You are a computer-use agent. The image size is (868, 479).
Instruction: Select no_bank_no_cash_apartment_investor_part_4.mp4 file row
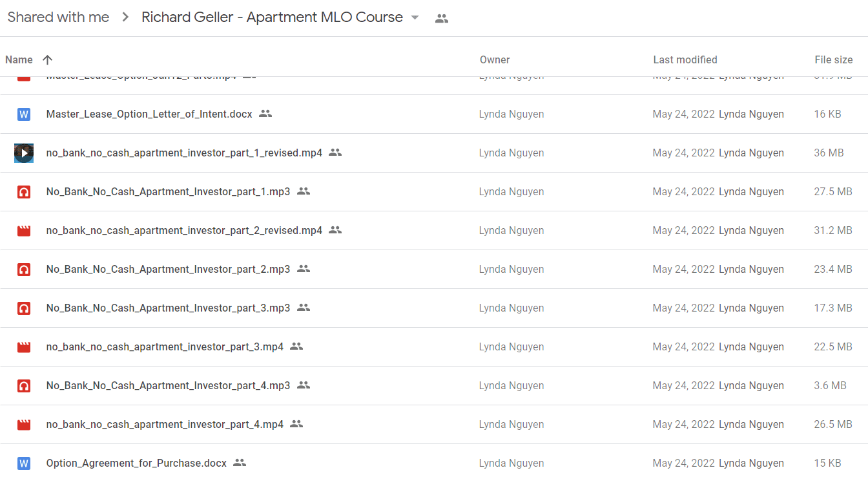coord(434,425)
